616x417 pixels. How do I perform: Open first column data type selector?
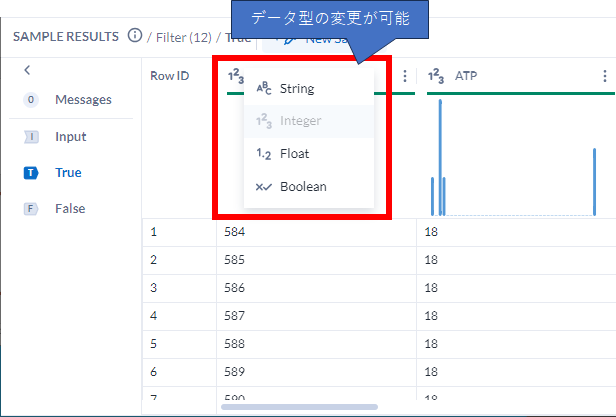(x=236, y=76)
